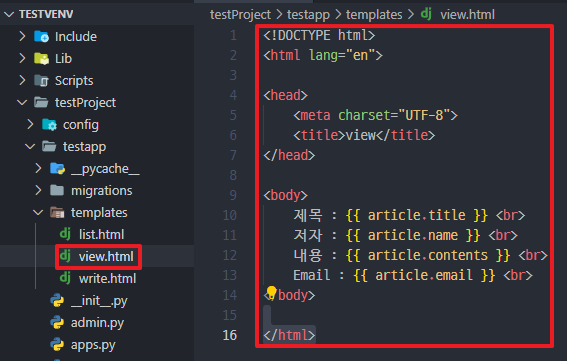Expand the migrations folder chevron
Image resolution: width=567 pixels, height=361 pixels.
38,191
